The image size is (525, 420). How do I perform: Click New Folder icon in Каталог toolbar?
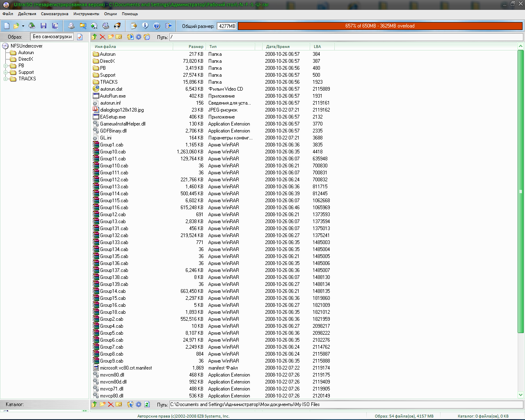click(x=103, y=404)
